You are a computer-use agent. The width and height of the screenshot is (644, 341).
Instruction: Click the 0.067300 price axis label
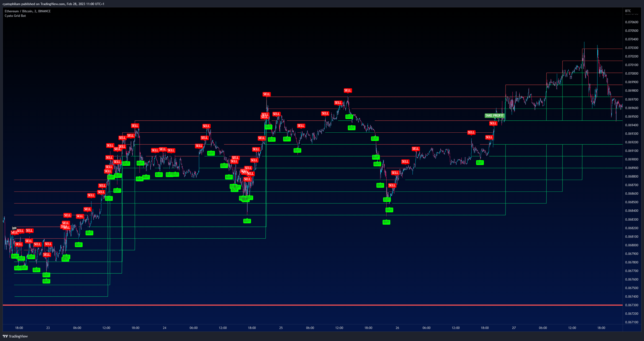(x=631, y=305)
